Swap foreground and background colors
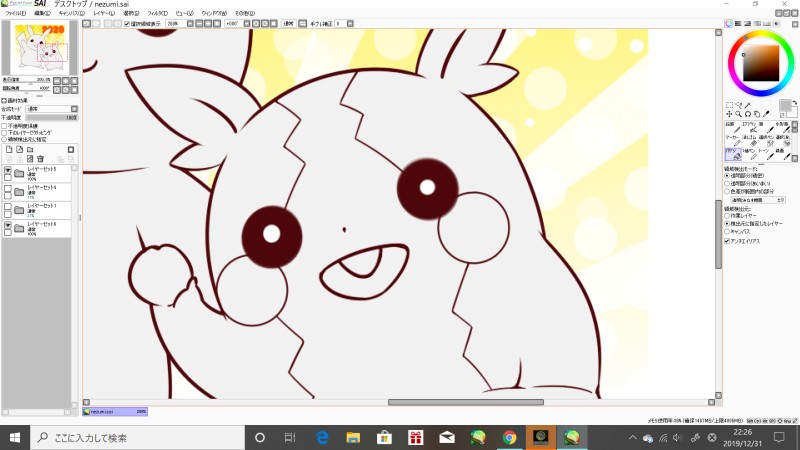Screen dimensions: 800x450 pyautogui.click(x=795, y=103)
